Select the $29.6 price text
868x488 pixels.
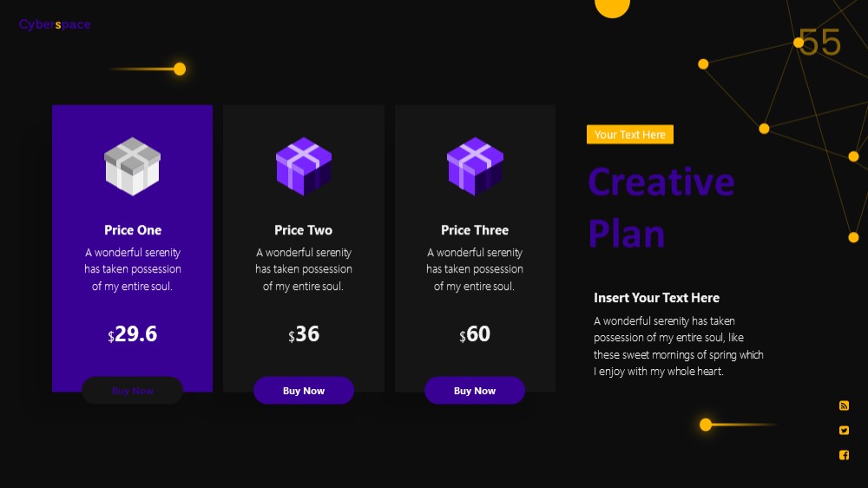(132, 334)
